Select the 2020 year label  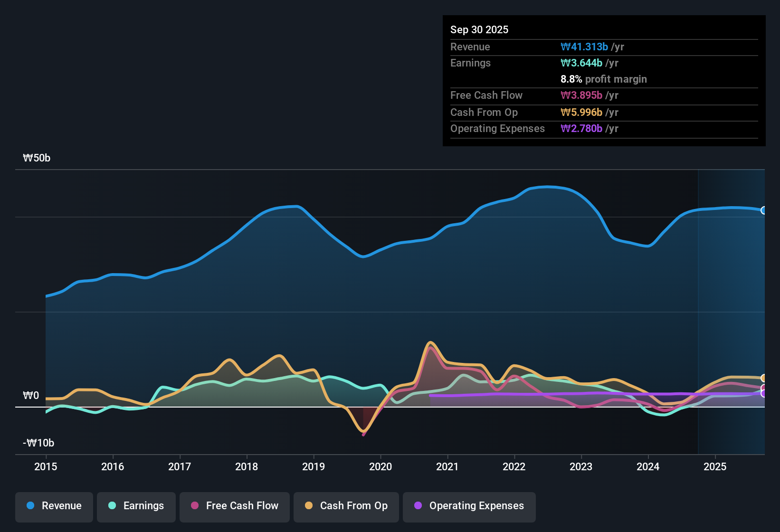[x=380, y=467]
